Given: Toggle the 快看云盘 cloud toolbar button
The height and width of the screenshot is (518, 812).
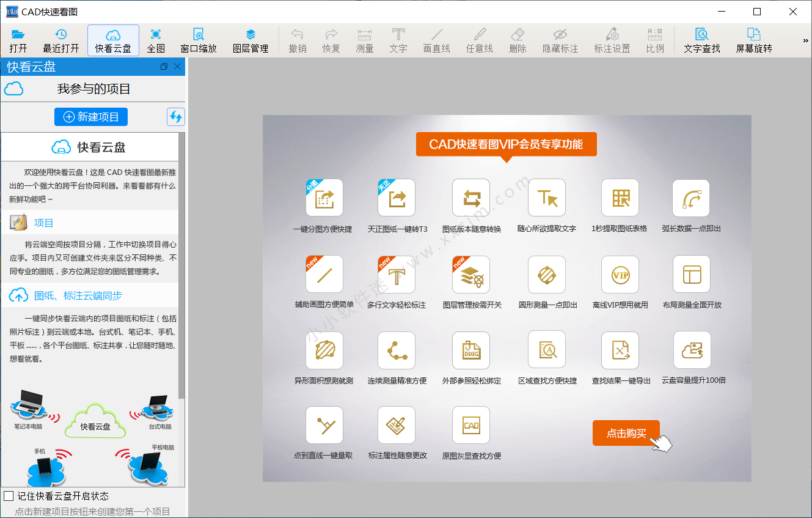Looking at the screenshot, I should click(x=113, y=40).
